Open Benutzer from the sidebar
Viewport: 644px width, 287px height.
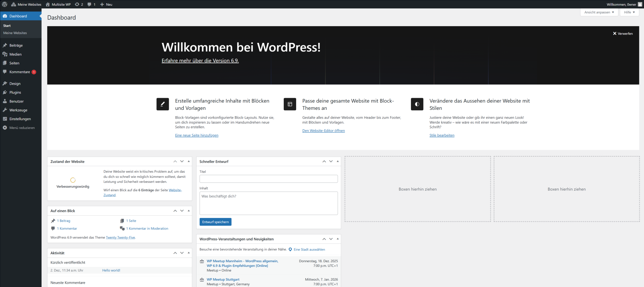tap(21, 101)
